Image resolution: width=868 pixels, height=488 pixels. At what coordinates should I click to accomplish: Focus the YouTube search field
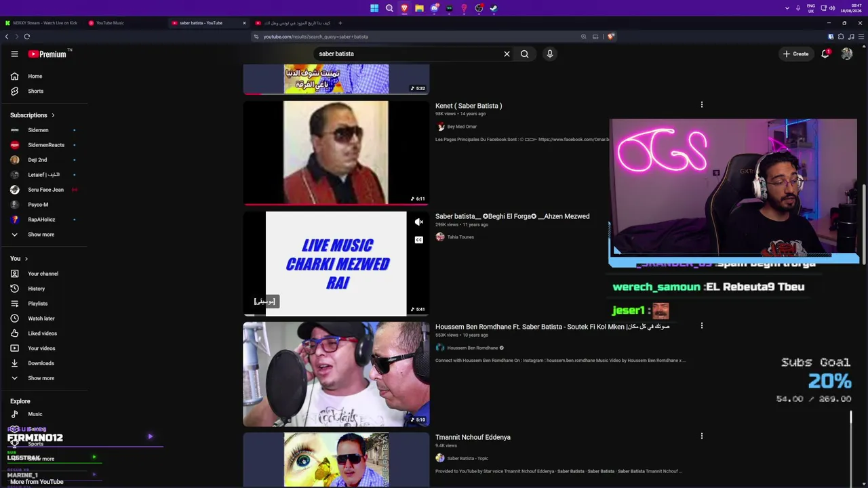point(407,54)
